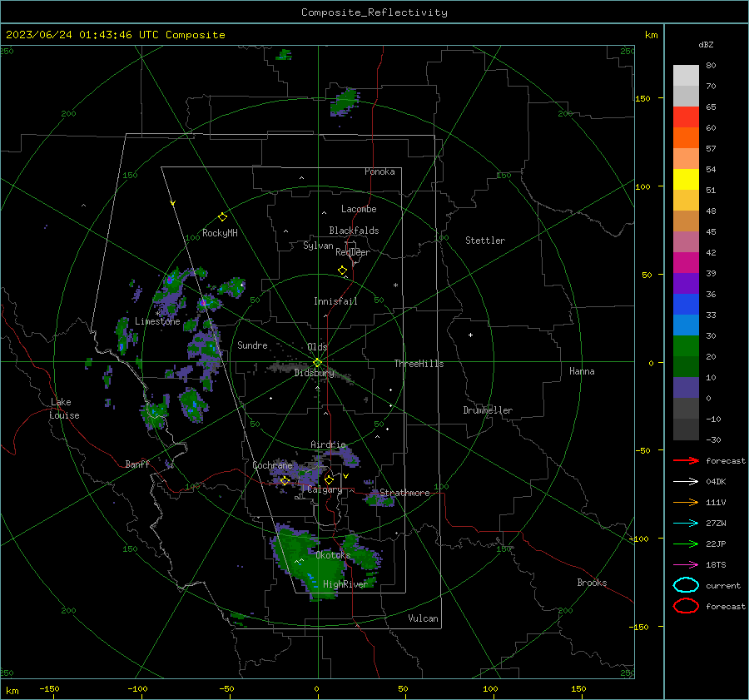Click the storm cell echo north of Ponoka
The height and width of the screenshot is (700, 749).
(x=345, y=102)
